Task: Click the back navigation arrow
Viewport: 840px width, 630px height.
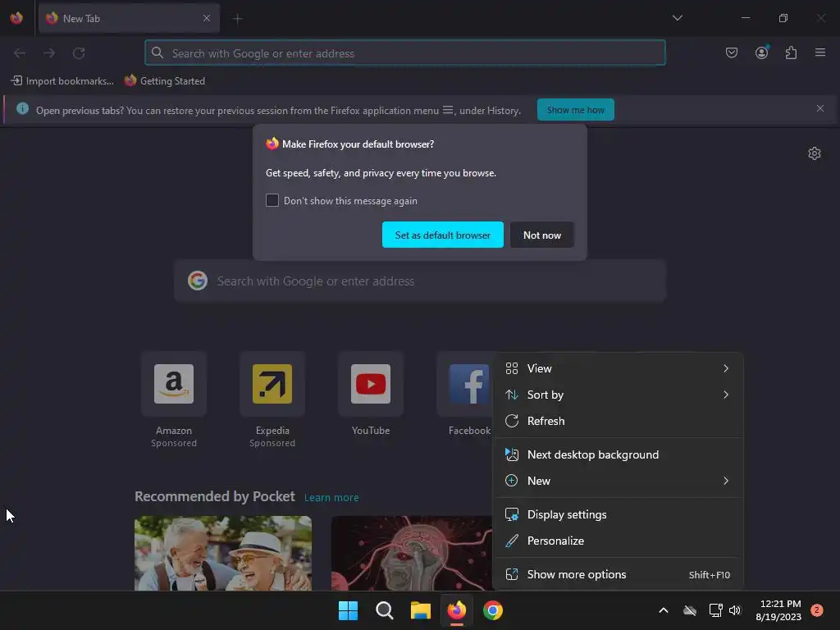Action: [20, 53]
